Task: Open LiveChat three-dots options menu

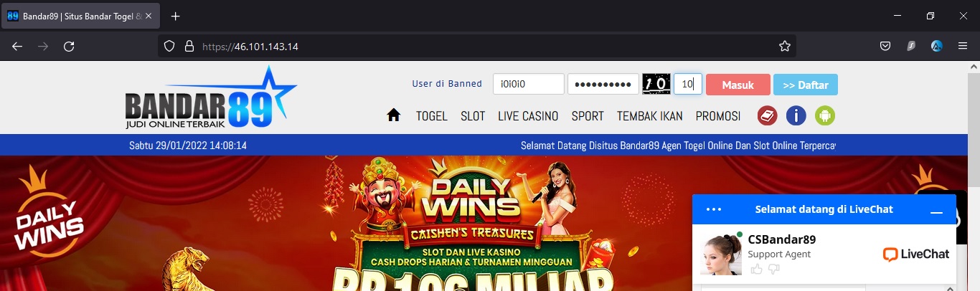Action: (x=714, y=210)
